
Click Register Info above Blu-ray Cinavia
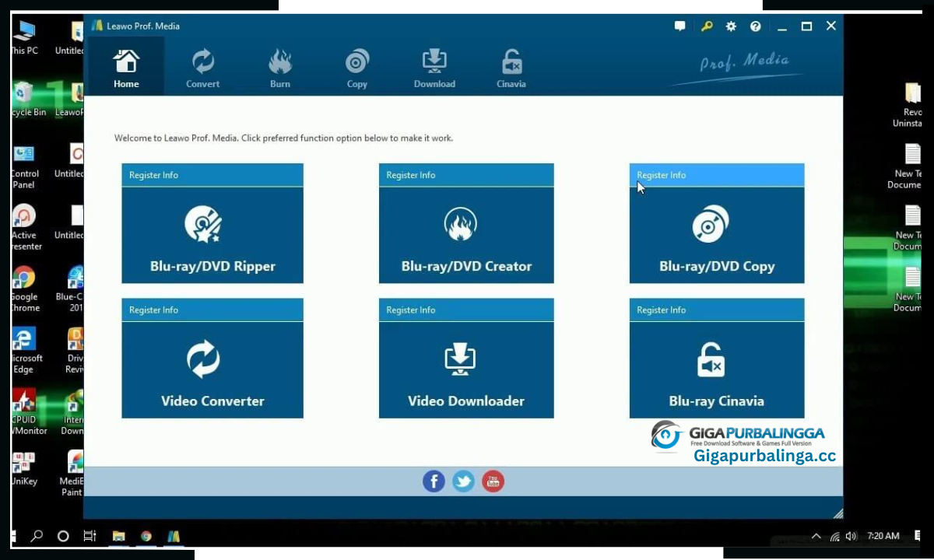662,310
